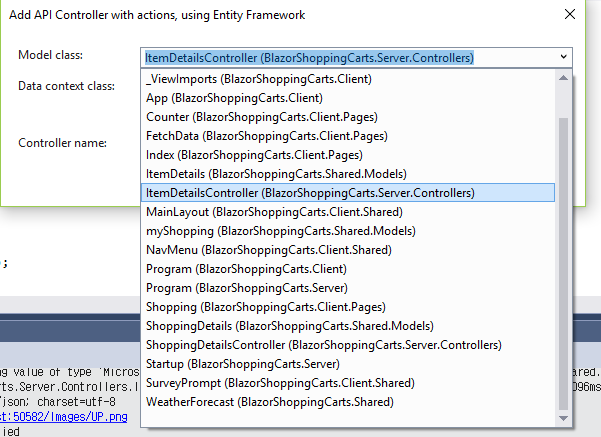The image size is (601, 437).
Task: Close the Add API Controller dialog
Action: (570, 15)
